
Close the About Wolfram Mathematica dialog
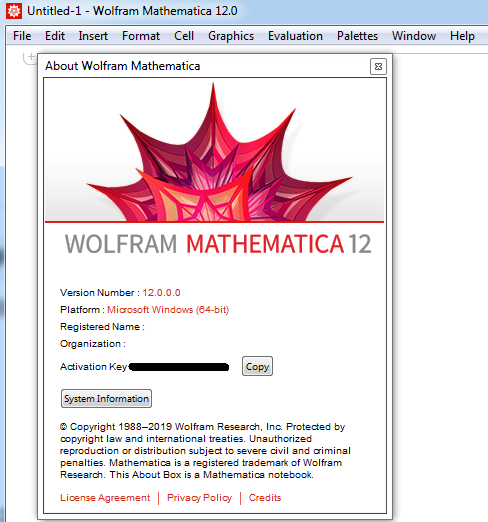(378, 67)
